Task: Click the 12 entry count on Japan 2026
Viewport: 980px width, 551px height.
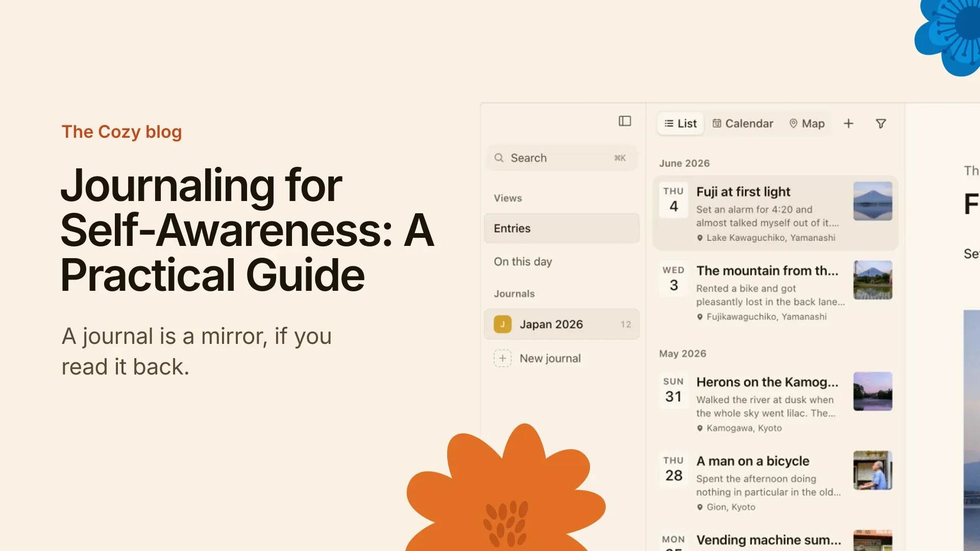Action: 626,324
